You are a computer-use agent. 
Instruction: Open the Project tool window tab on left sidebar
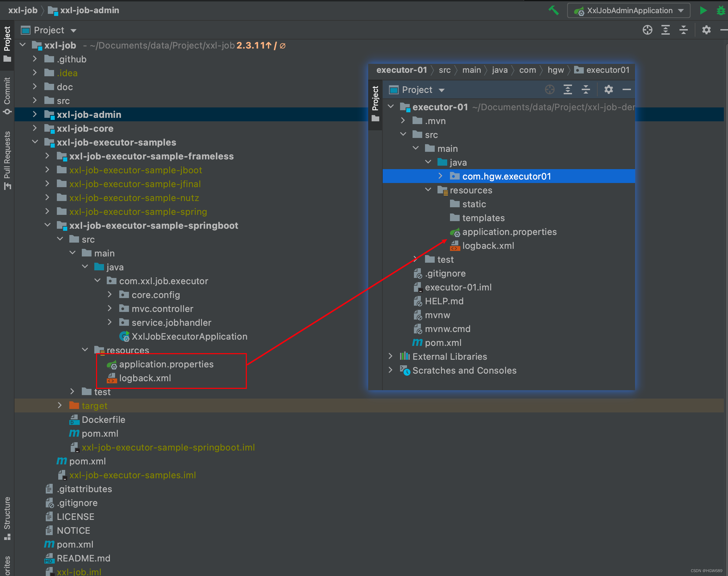(x=7, y=44)
